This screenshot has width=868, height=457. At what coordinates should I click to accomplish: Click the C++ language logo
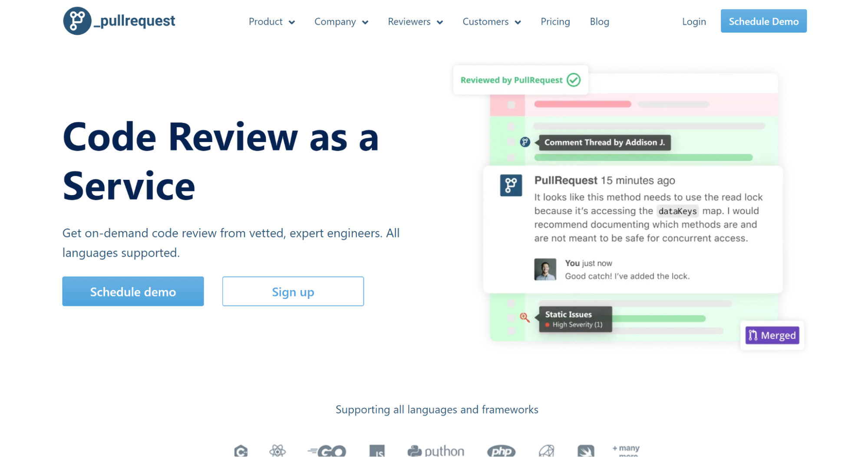pos(241,451)
